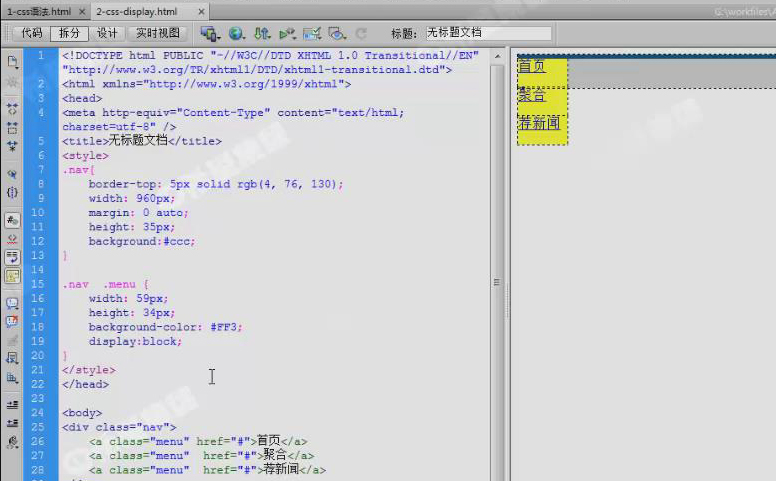The width and height of the screenshot is (776, 481).
Task: Click the visual aids eye icon
Action: pos(337,33)
